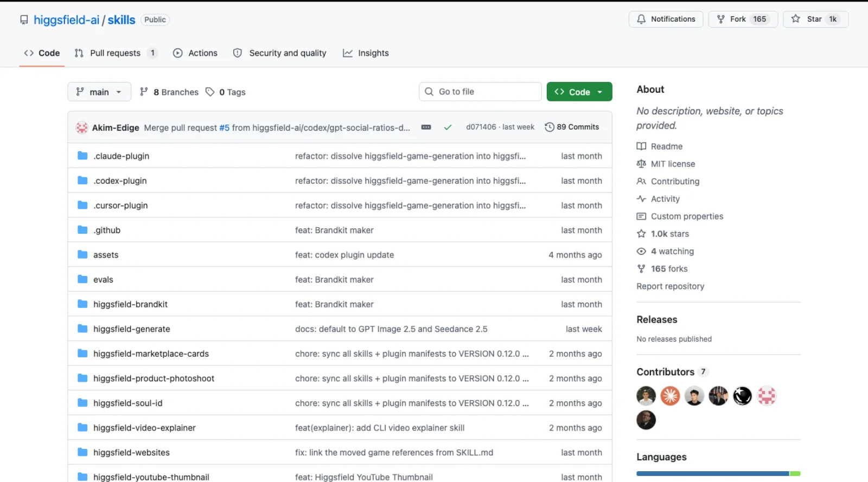Click the MIT license scale icon
868x482 pixels.
pyautogui.click(x=641, y=164)
